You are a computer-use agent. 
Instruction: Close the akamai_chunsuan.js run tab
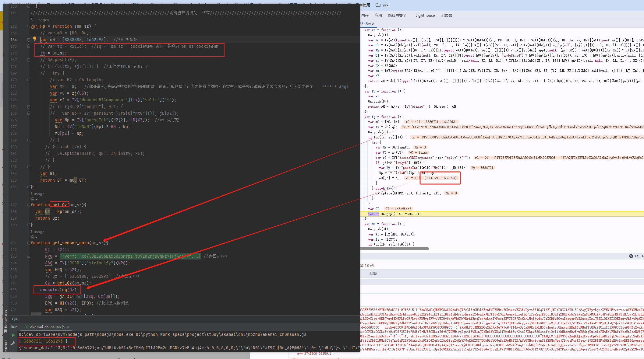coord(68,327)
